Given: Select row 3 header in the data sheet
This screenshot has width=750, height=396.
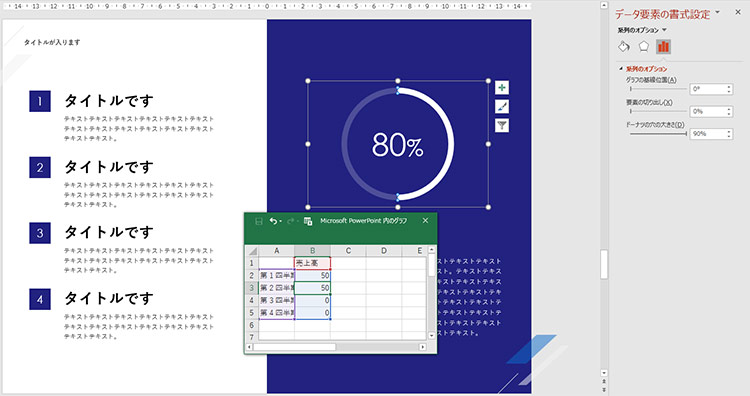Looking at the screenshot, I should (252, 288).
